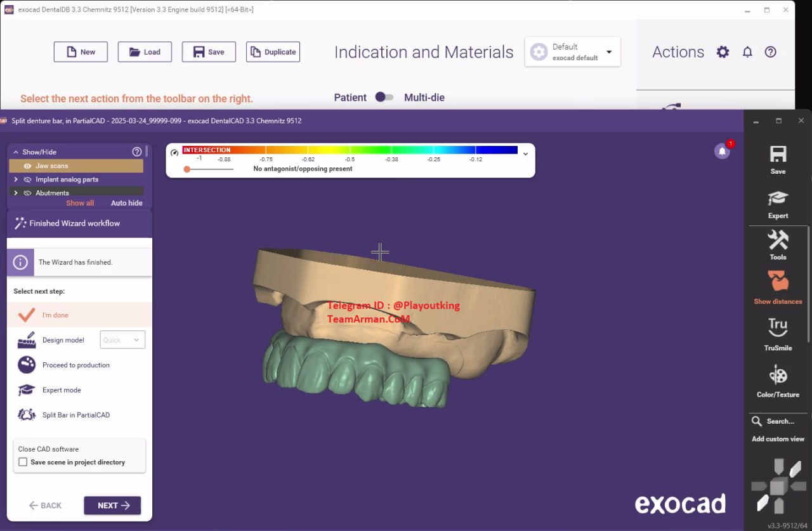Click Auto hide in Show/Hide panel
The image size is (812, 531).
[x=127, y=203]
